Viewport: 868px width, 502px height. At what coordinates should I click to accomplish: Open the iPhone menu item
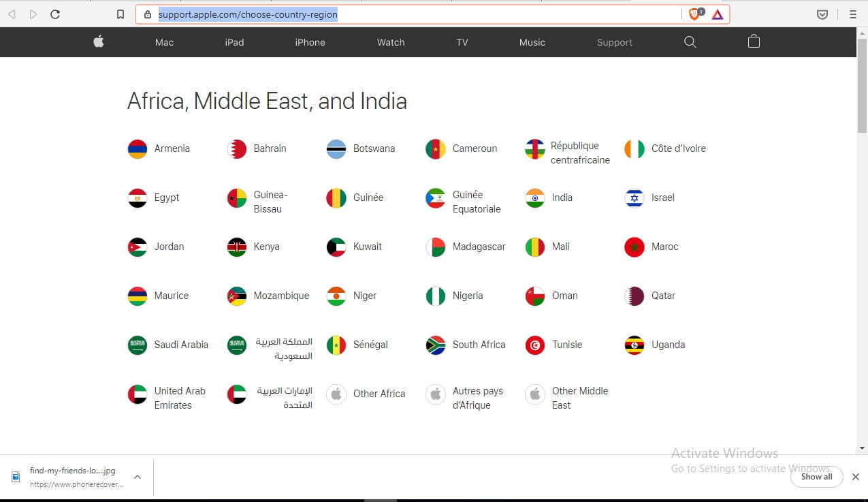coord(310,42)
